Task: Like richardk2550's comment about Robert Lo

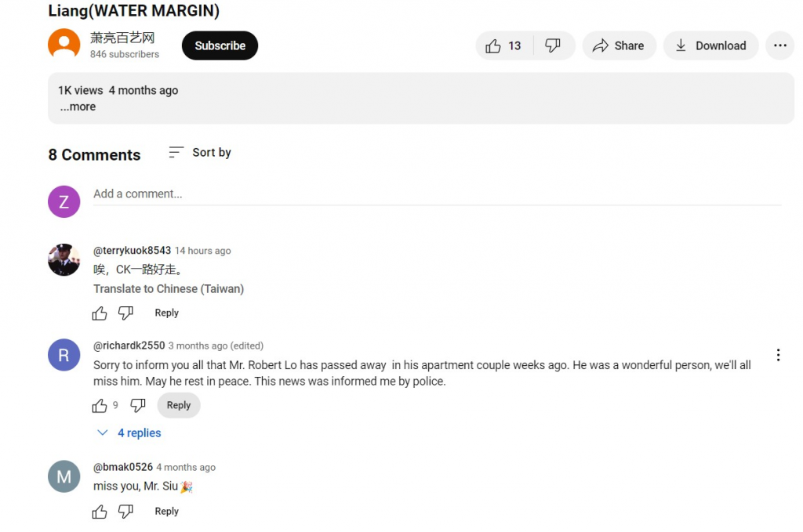Action: pos(100,406)
